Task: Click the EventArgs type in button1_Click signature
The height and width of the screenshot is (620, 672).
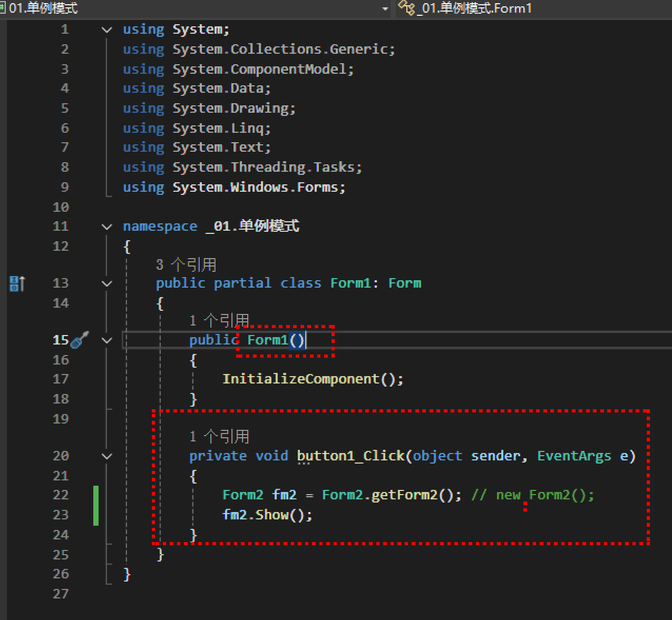Action: [x=574, y=456]
